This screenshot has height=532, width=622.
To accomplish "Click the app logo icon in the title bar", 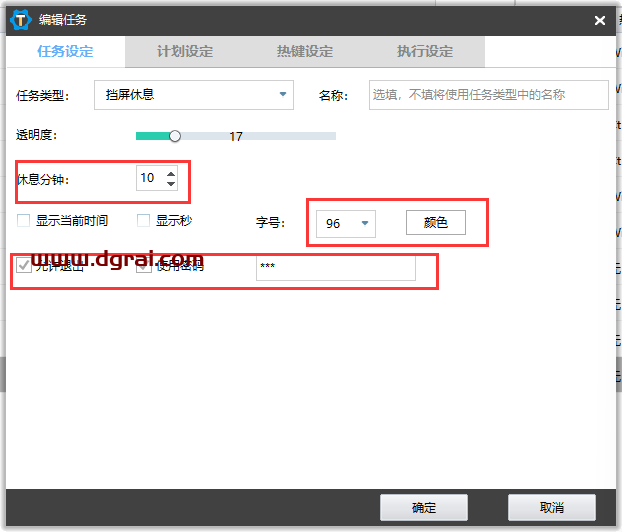I will tap(21, 20).
